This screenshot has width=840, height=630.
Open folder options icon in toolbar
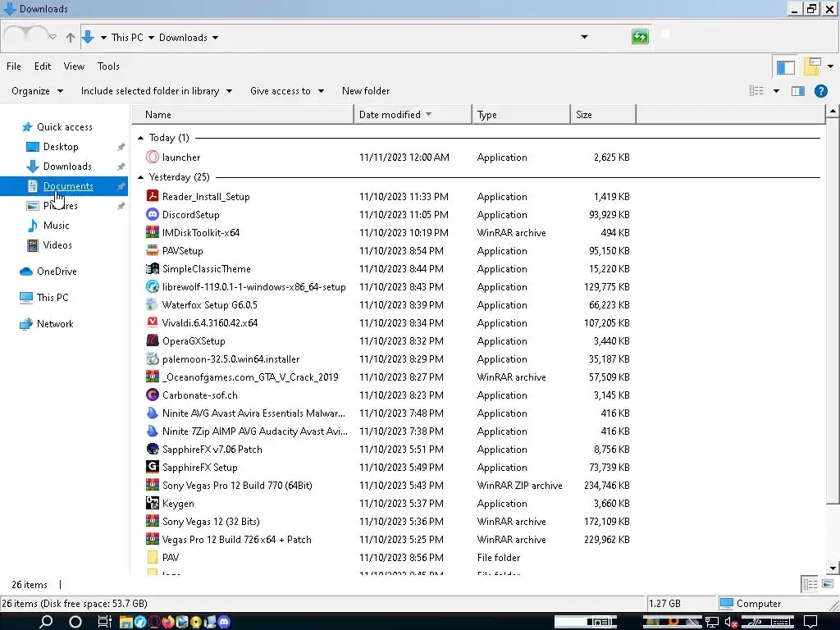tap(812, 66)
